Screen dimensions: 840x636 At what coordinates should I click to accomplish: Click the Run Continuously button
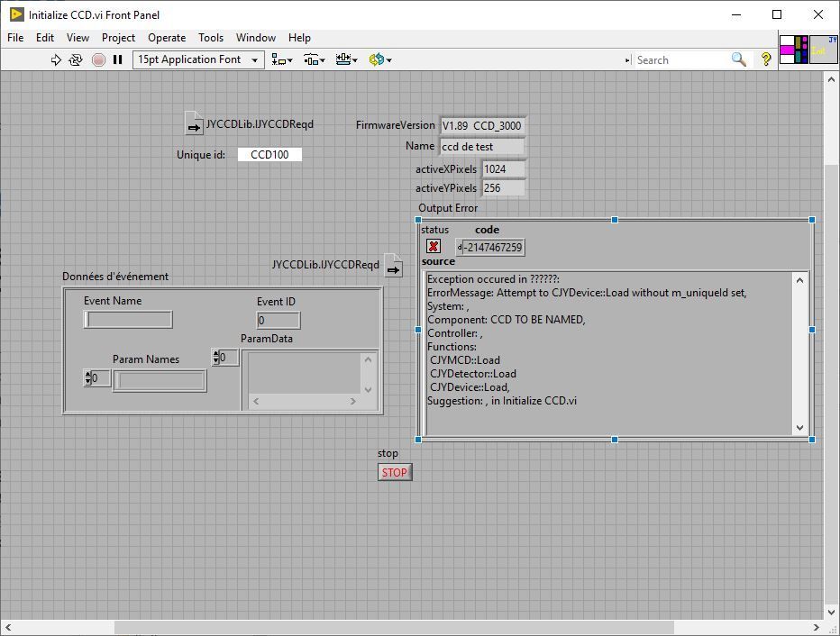pyautogui.click(x=76, y=59)
